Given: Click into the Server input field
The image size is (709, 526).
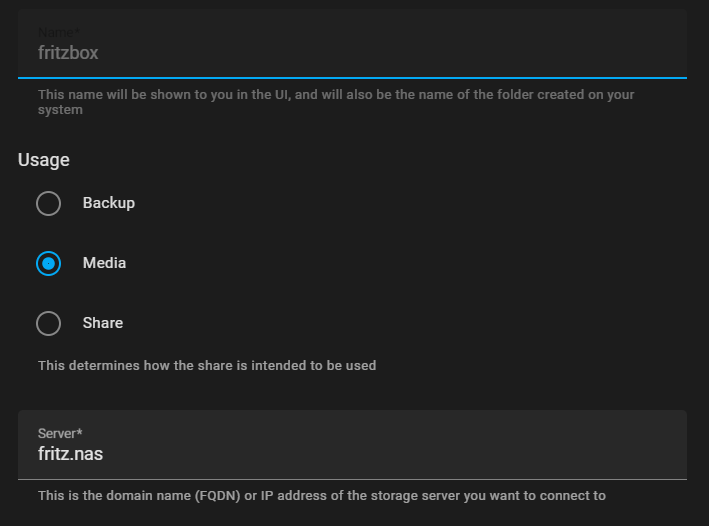Looking at the screenshot, I should pyautogui.click(x=350, y=454).
